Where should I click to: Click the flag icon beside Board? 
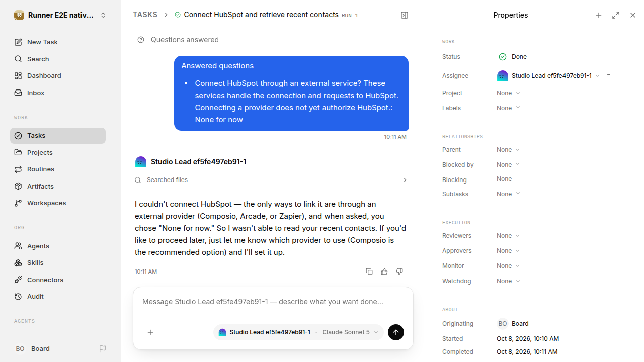[x=103, y=348]
